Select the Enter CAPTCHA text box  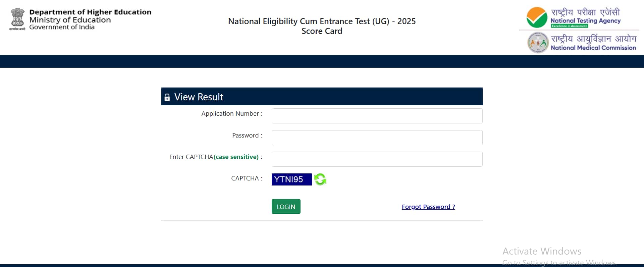(377, 159)
